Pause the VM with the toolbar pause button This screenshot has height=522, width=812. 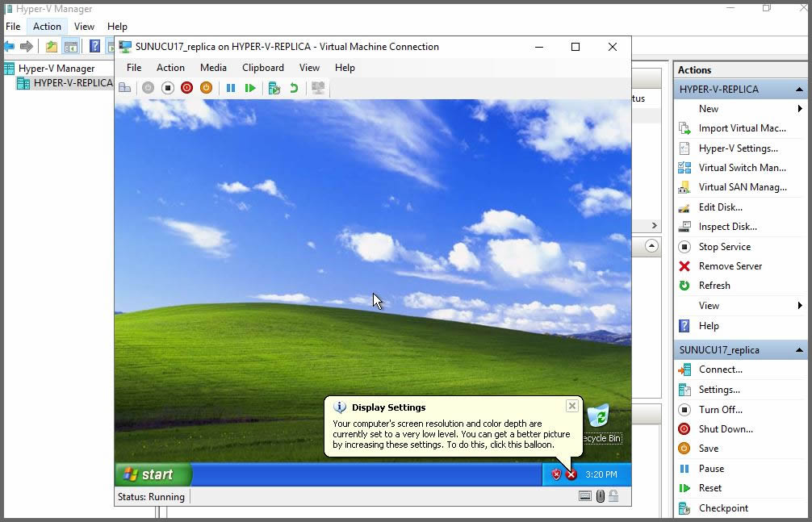pos(231,88)
